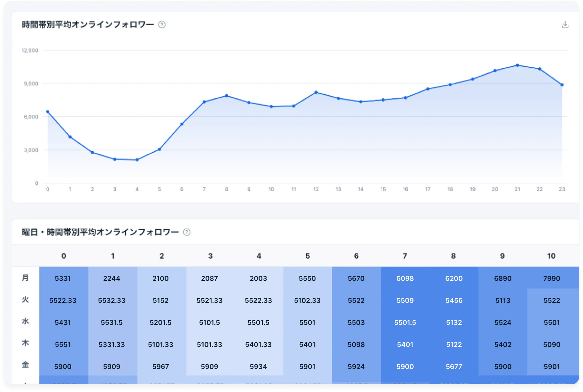Image resolution: width=583 pixels, height=392 pixels.
Task: Select the 金 row label in heatmap
Action: point(25,365)
